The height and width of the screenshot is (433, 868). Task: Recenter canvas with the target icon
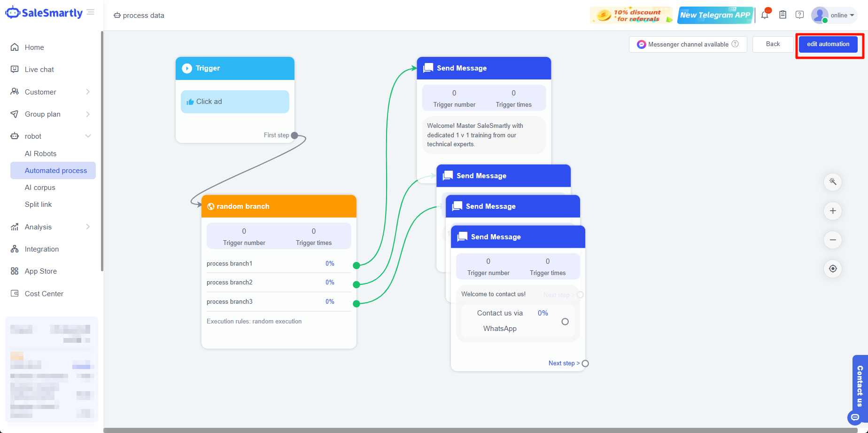pos(833,269)
